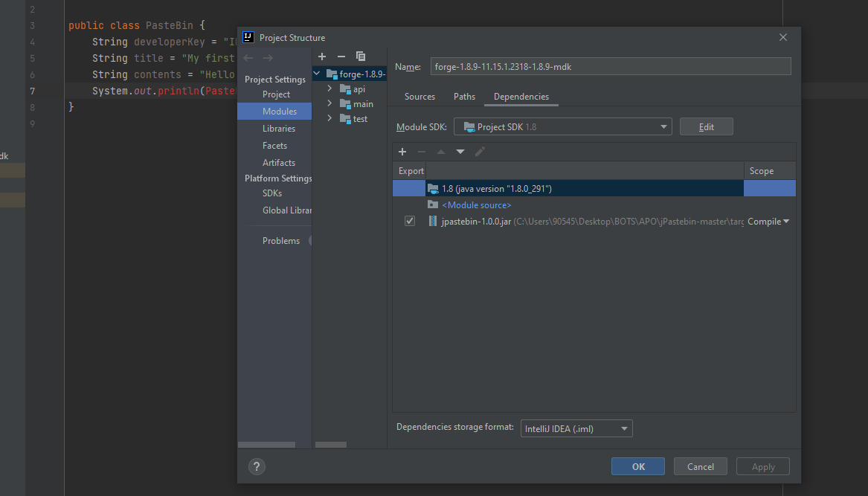This screenshot has width=868, height=496.
Task: Select the 1.8 java version dependency row
Action: pyautogui.click(x=594, y=188)
